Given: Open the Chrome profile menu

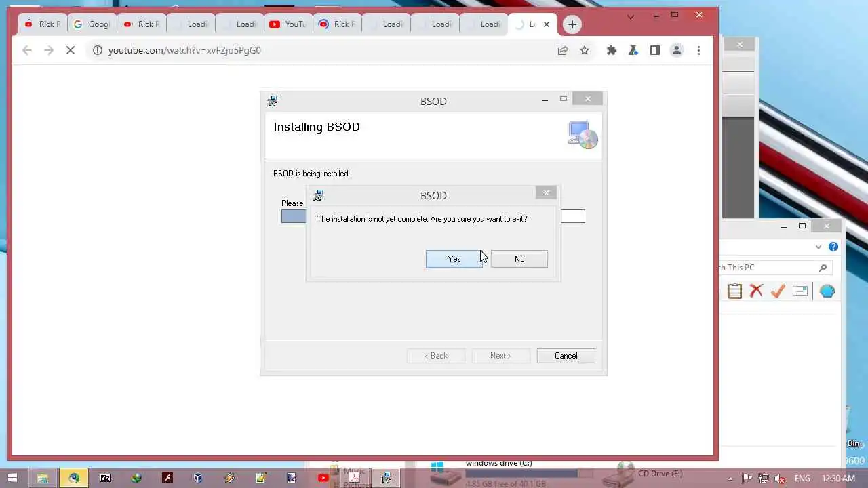Looking at the screenshot, I should [x=677, y=50].
